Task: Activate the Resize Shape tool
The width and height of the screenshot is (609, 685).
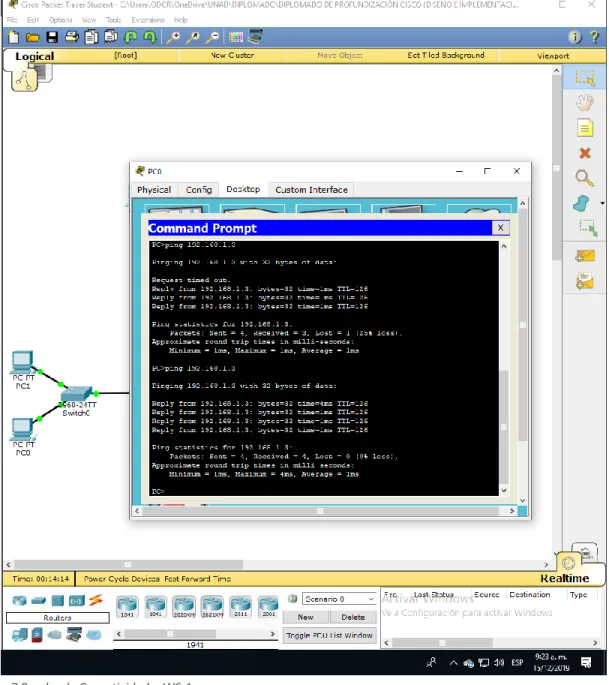Action: coord(587,228)
